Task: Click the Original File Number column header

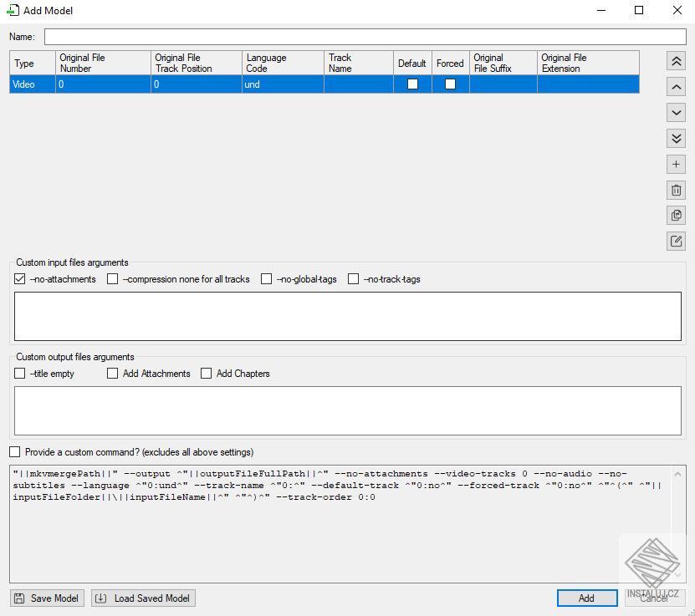Action: point(103,63)
